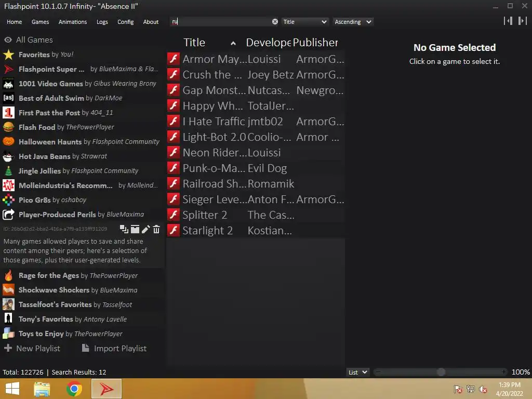Select the Crush the Castle game row
This screenshot has width=532, height=399.
(x=256, y=74)
